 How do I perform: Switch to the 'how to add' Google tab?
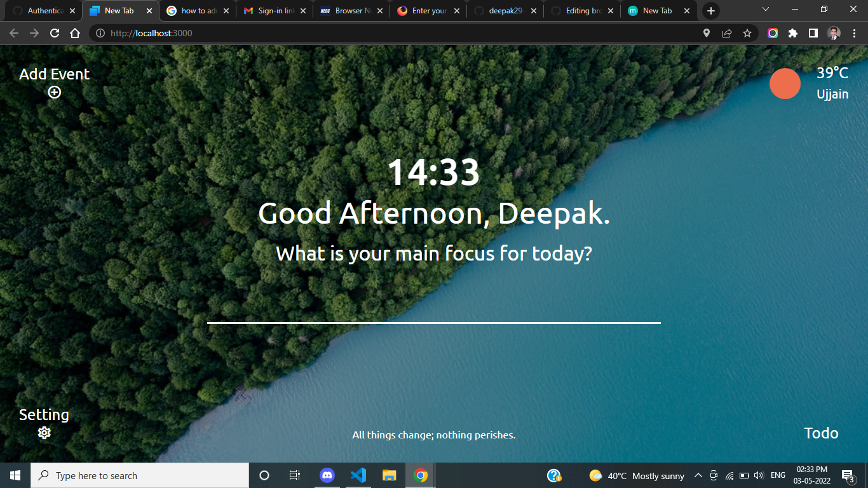[x=198, y=11]
